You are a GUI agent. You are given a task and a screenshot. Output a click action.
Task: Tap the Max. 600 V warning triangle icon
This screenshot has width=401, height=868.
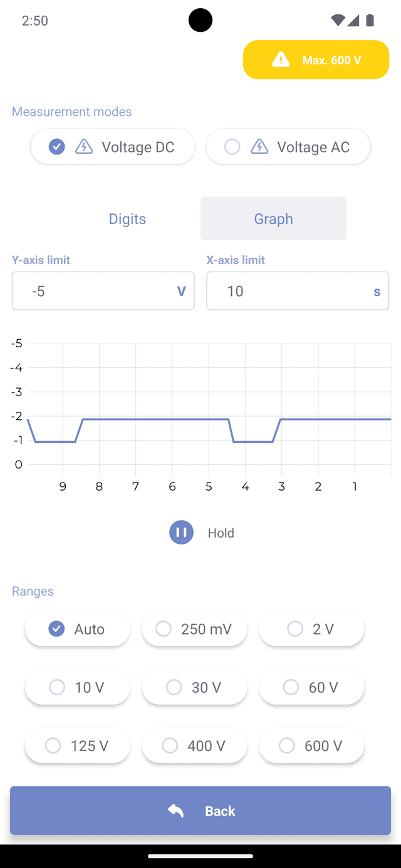(281, 59)
